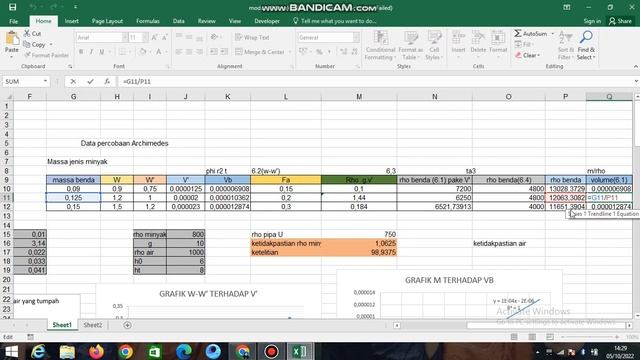Viewport: 640px width, 360px height.
Task: Increase font size with larger A
Action: (154, 38)
